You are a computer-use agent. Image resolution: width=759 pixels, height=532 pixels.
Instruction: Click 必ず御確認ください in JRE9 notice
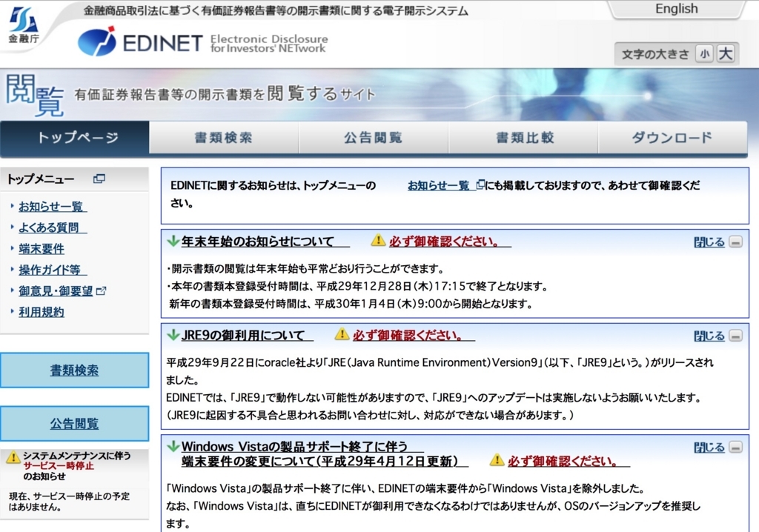pyautogui.click(x=414, y=335)
